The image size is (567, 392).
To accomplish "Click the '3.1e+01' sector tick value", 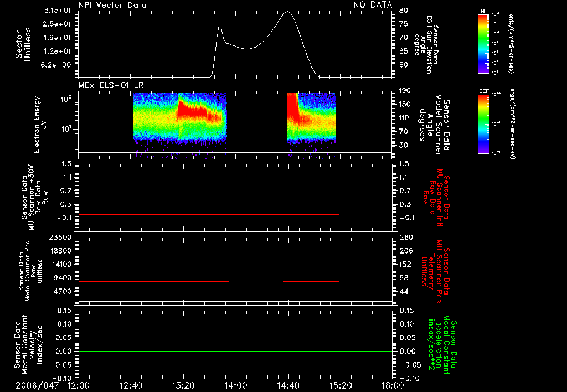I will (x=58, y=11).
